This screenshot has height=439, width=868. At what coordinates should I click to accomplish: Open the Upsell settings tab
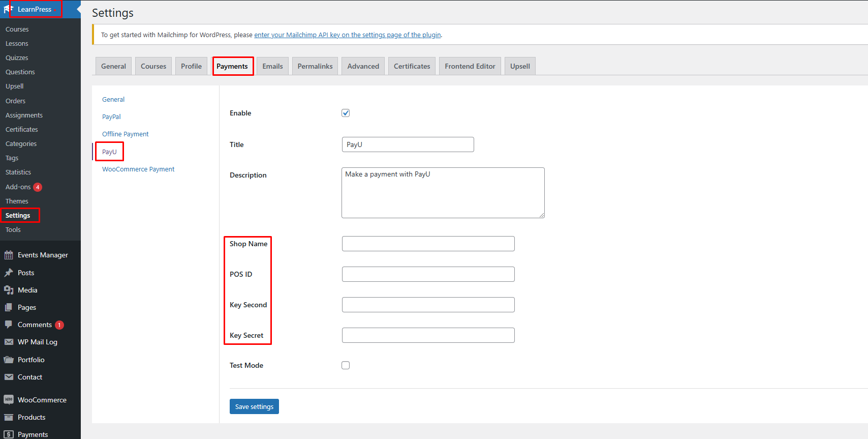[x=520, y=66]
